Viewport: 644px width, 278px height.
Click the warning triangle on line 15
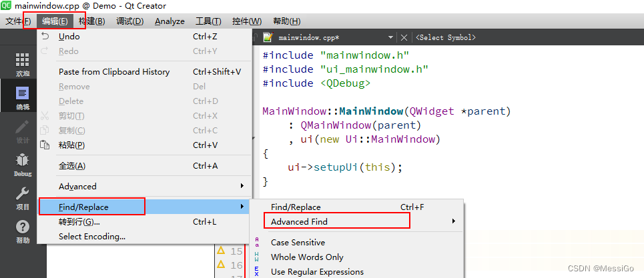220,251
